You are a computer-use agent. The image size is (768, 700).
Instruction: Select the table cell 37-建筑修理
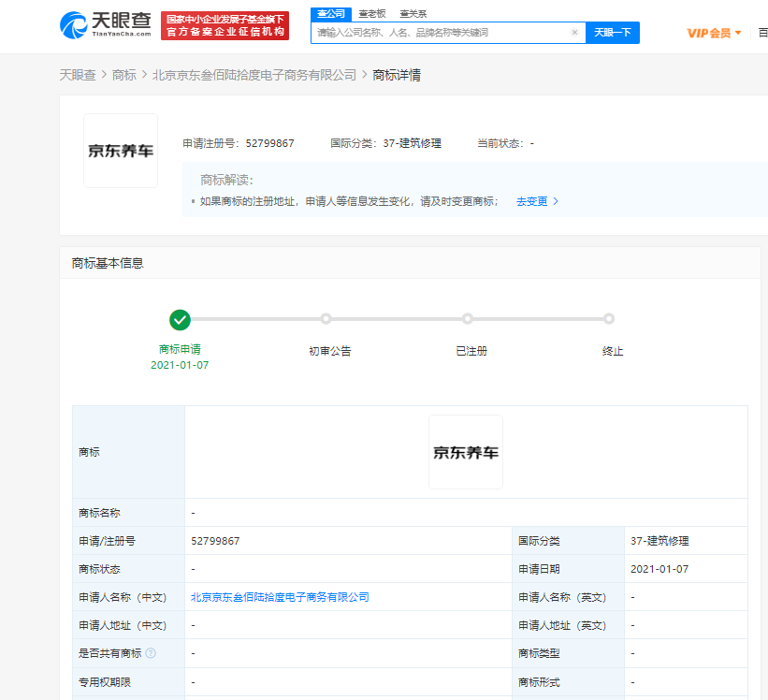[x=659, y=541]
